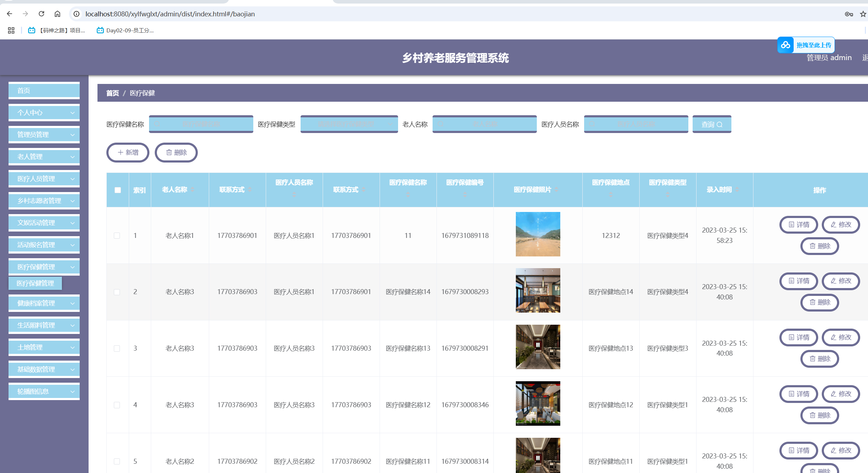Check row 2 with 医疗保健名称14

pos(117,292)
